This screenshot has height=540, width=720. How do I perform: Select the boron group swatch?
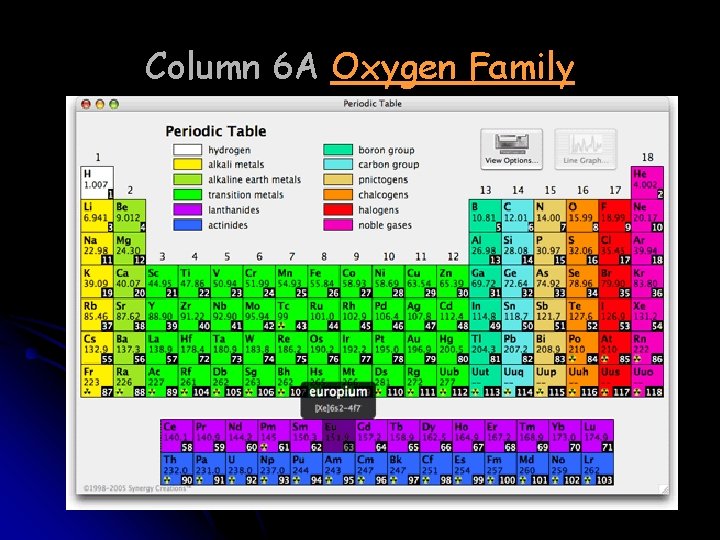point(338,150)
